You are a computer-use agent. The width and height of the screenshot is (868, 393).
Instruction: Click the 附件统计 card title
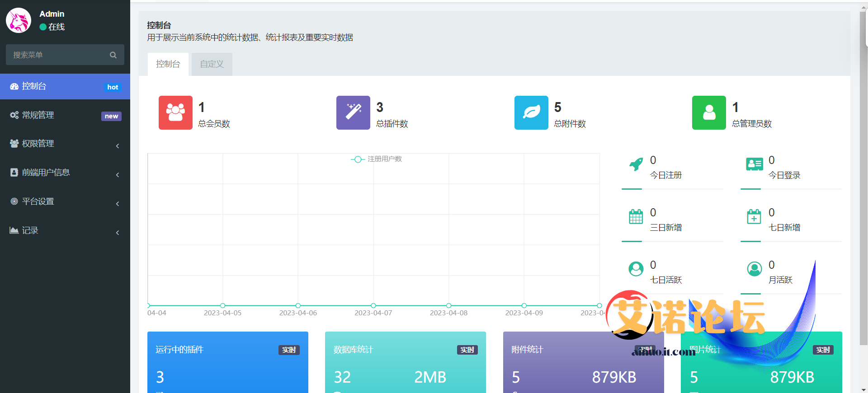528,350
